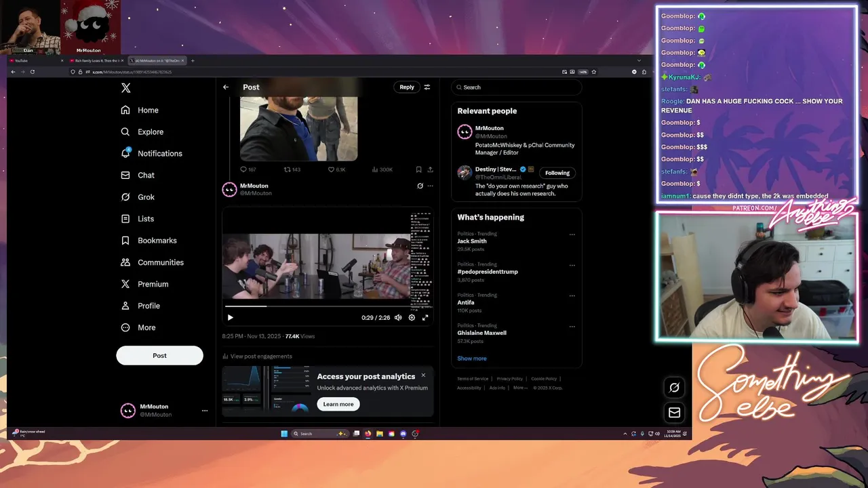Open Discord from the taskbar

point(403,434)
